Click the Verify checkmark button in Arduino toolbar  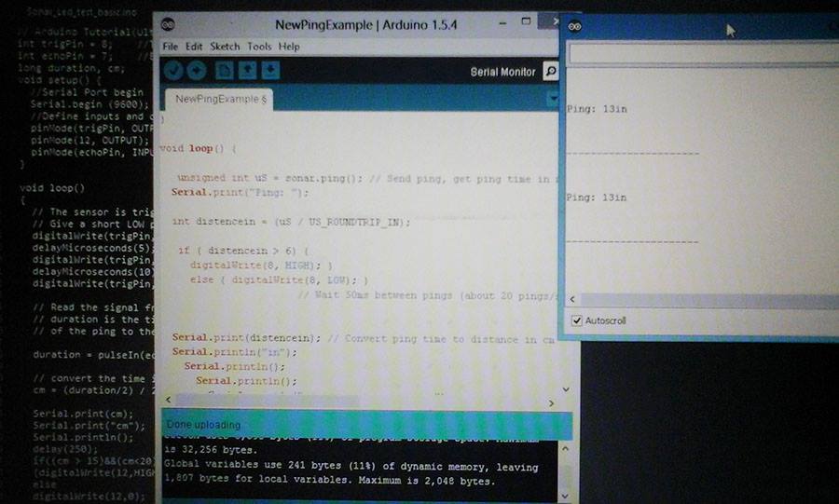(173, 70)
